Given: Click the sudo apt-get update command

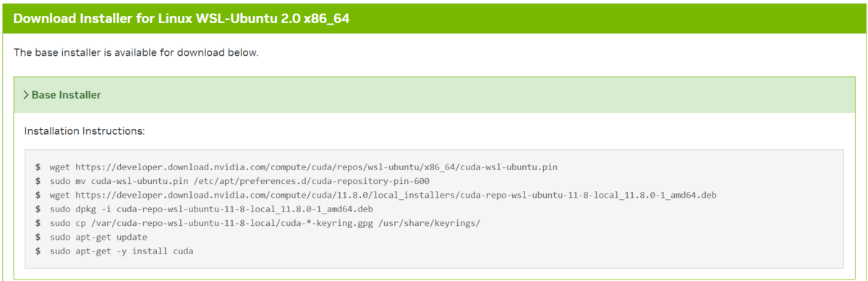Looking at the screenshot, I should click(x=98, y=237).
